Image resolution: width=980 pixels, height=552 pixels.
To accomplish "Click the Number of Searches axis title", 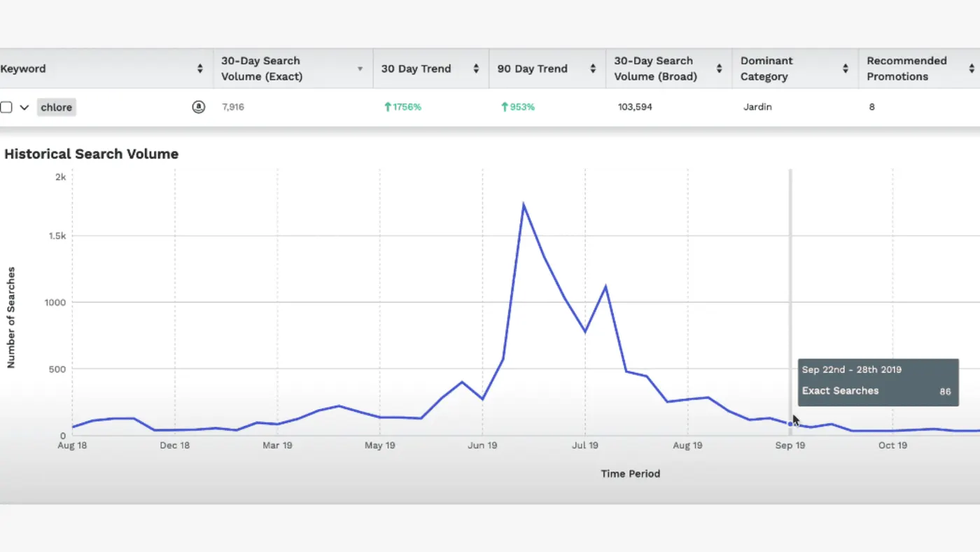I will [11, 317].
